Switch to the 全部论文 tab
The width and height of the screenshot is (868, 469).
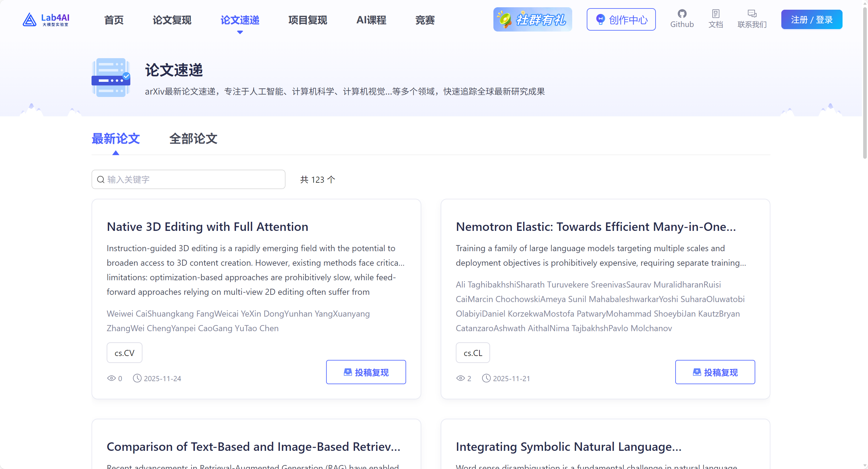tap(193, 138)
